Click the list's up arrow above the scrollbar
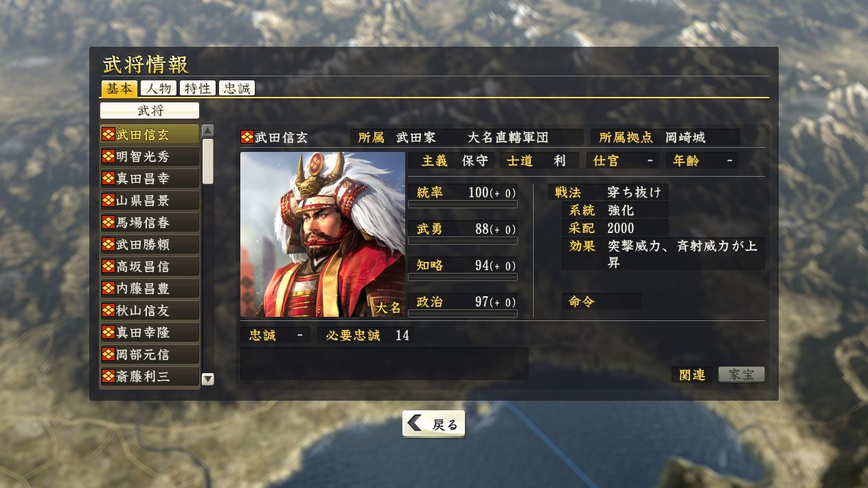The width and height of the screenshot is (868, 488). [x=208, y=131]
